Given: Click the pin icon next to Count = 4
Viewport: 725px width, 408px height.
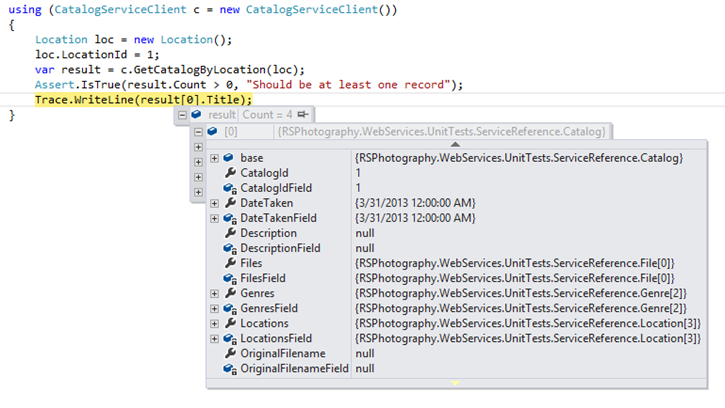Looking at the screenshot, I should pyautogui.click(x=302, y=116).
